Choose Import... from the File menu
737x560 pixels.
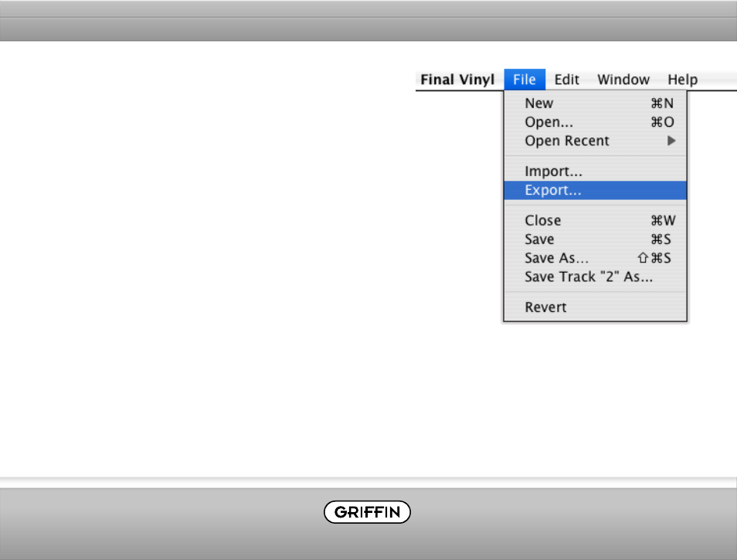coord(595,171)
